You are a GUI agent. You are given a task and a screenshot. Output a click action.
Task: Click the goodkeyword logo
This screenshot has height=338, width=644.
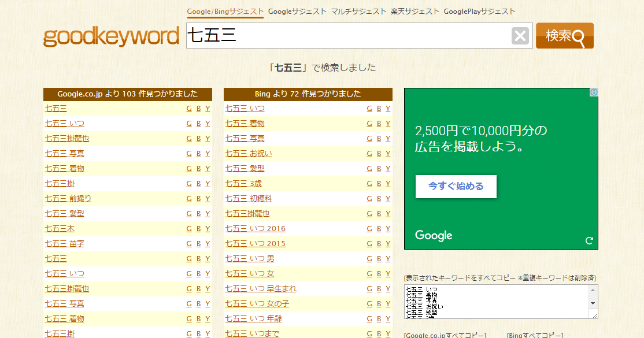point(110,36)
